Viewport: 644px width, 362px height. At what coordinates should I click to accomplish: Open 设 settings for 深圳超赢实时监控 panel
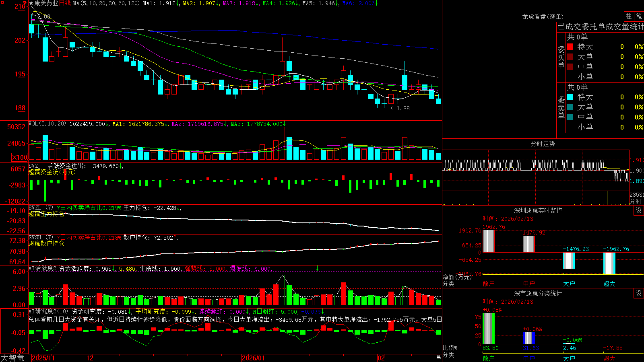[x=639, y=210]
